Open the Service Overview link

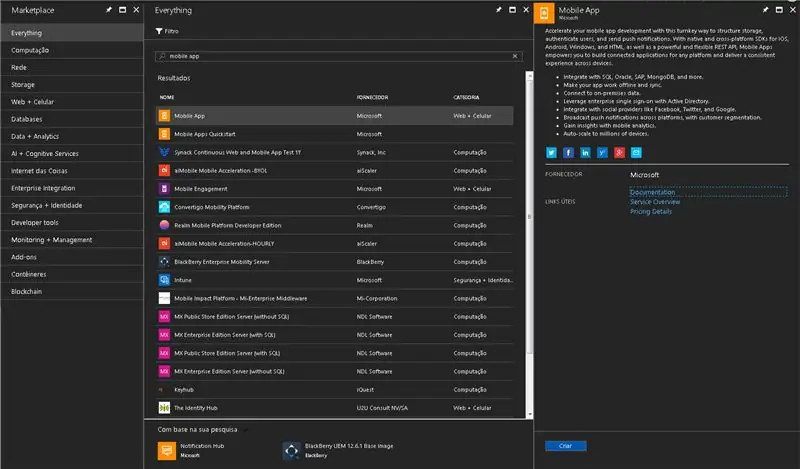pyautogui.click(x=655, y=202)
